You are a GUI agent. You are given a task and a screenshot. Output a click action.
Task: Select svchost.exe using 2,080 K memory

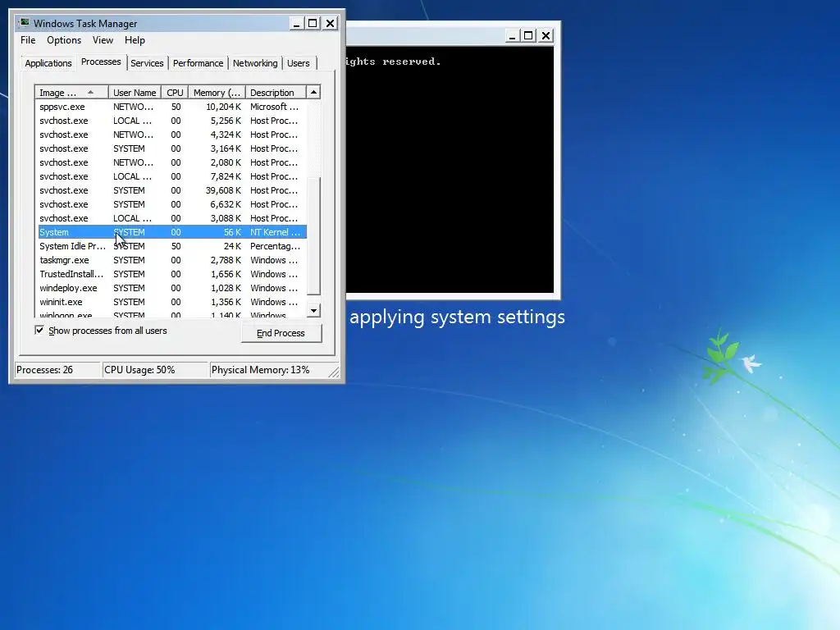point(171,162)
